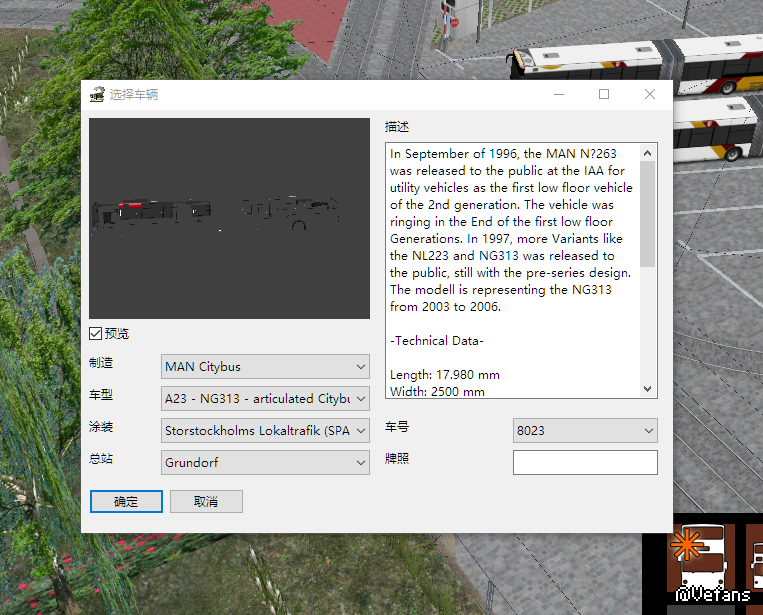
Task: Click the 牌照 license plate input field
Action: coord(585,462)
